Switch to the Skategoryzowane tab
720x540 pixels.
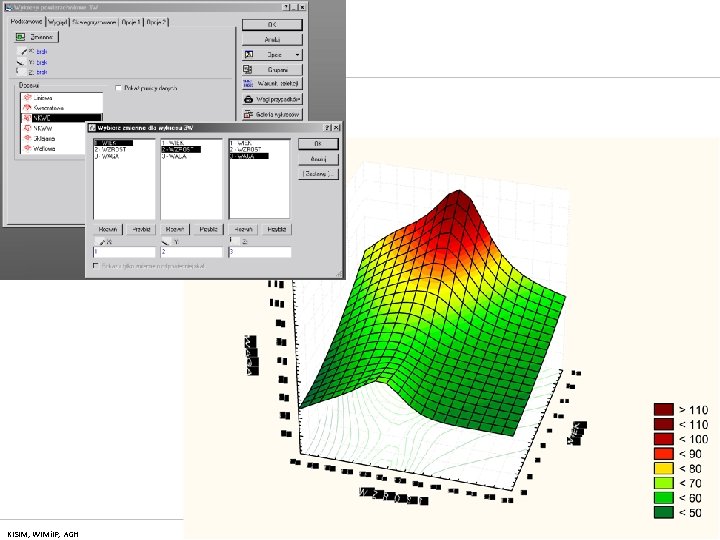point(94,22)
